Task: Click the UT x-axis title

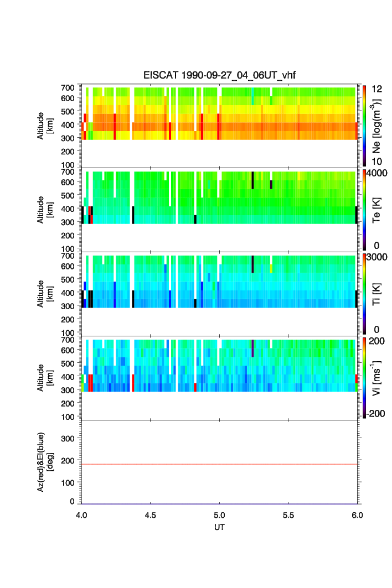Action: [219, 527]
